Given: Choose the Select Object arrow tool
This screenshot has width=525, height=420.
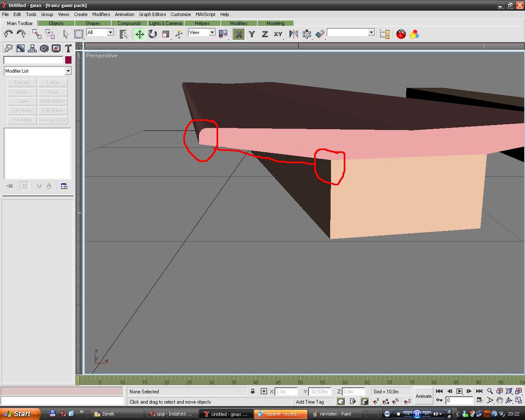Looking at the screenshot, I should pos(66,34).
